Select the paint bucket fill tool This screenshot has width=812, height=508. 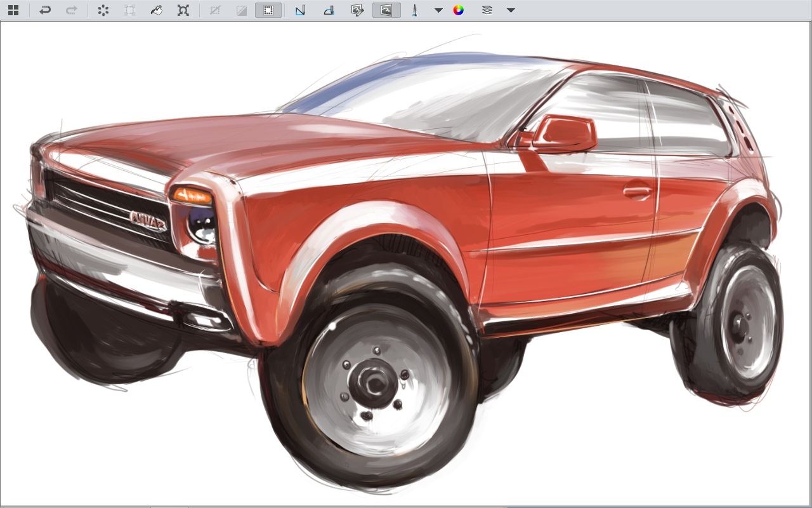coord(157,10)
